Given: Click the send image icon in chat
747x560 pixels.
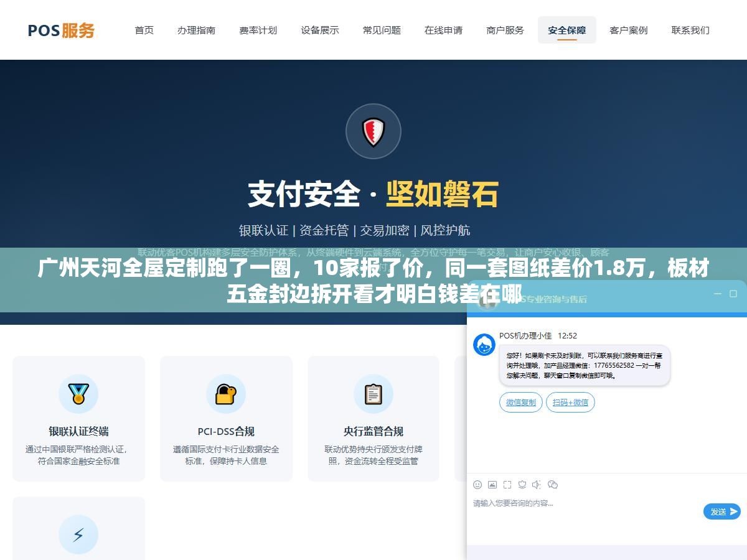Looking at the screenshot, I should point(492,484).
